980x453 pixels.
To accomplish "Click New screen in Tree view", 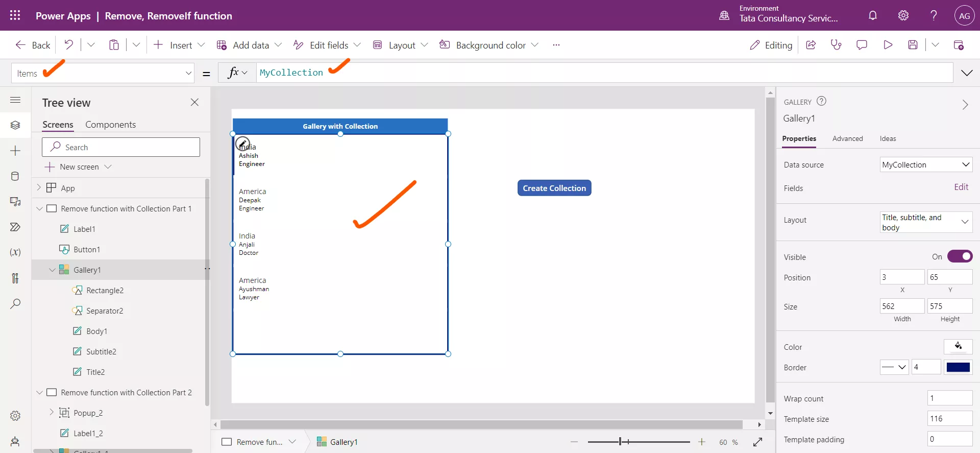I will point(78,167).
